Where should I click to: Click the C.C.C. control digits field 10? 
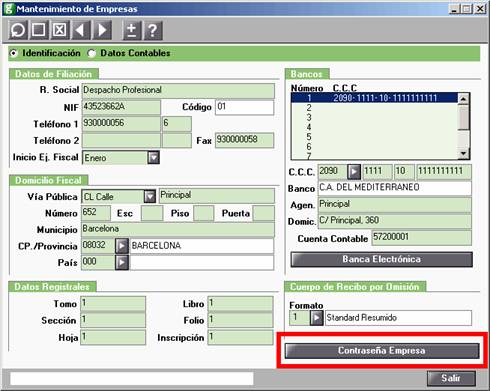point(404,172)
